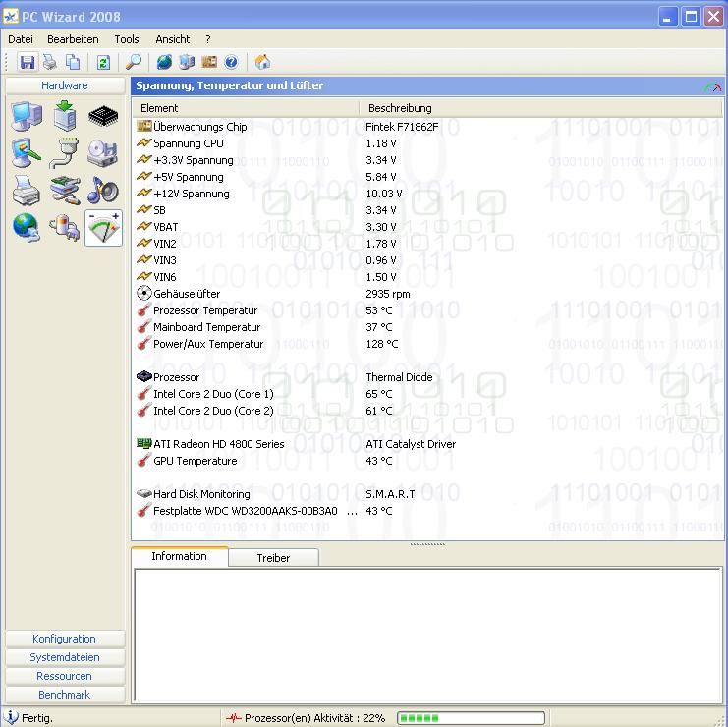Select the +3.3V Spannung row

[x=427, y=160]
